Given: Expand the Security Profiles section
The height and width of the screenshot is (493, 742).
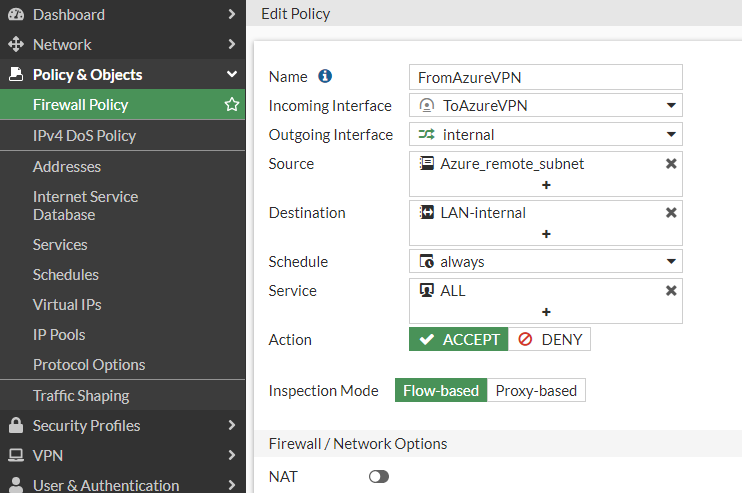Looking at the screenshot, I should coord(123,425).
